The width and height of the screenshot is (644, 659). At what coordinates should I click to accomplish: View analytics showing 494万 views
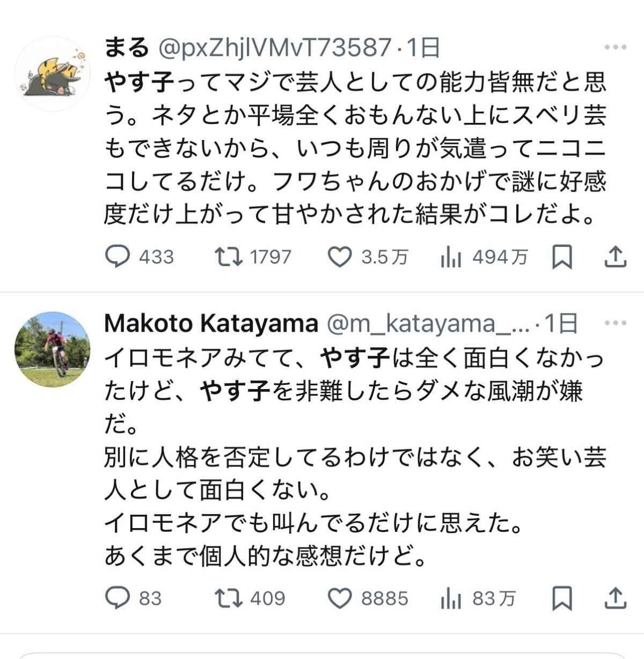[x=451, y=257]
